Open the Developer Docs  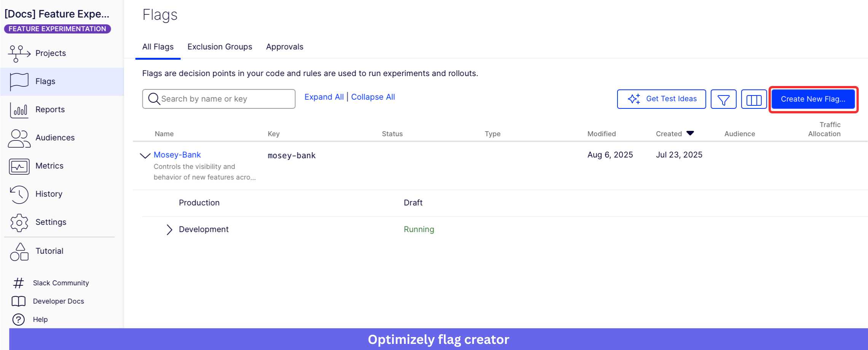point(57,301)
